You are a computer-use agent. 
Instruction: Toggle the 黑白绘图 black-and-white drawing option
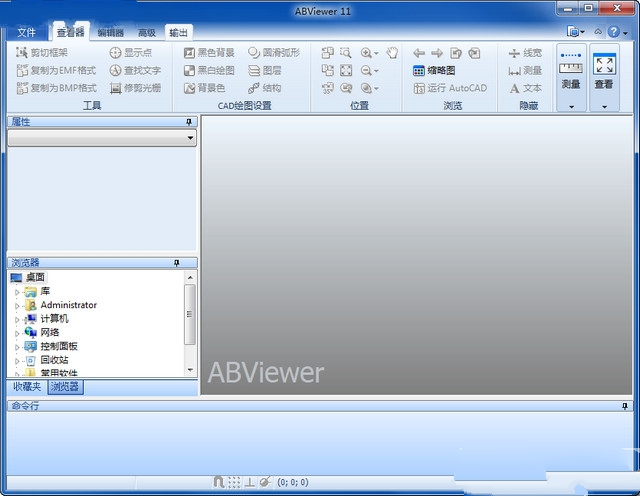(209, 70)
